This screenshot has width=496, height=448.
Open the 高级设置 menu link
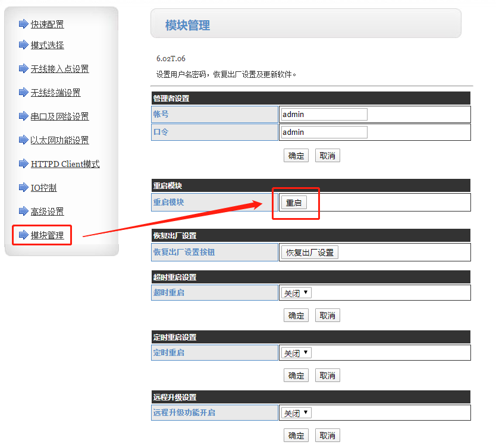click(47, 212)
